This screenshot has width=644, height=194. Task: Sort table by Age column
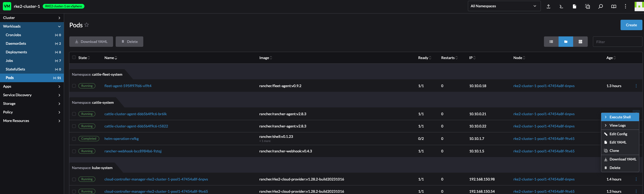611,58
